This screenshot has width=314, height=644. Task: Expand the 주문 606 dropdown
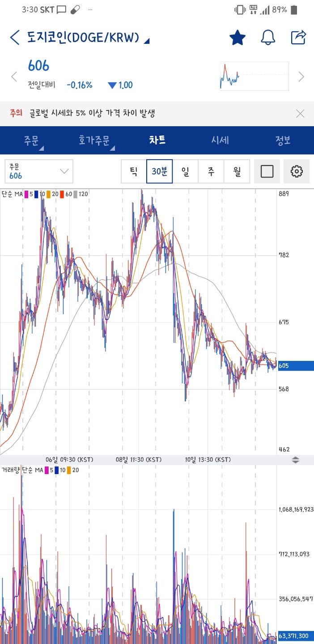(x=39, y=171)
